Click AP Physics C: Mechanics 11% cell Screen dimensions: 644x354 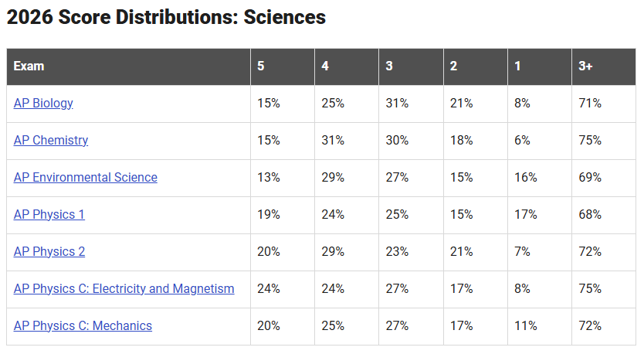[x=540, y=326]
